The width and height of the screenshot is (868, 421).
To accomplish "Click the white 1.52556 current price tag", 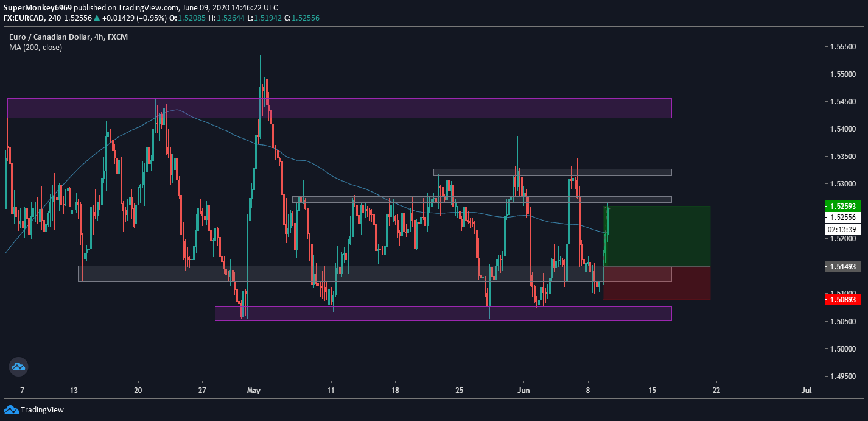I will pos(842,217).
